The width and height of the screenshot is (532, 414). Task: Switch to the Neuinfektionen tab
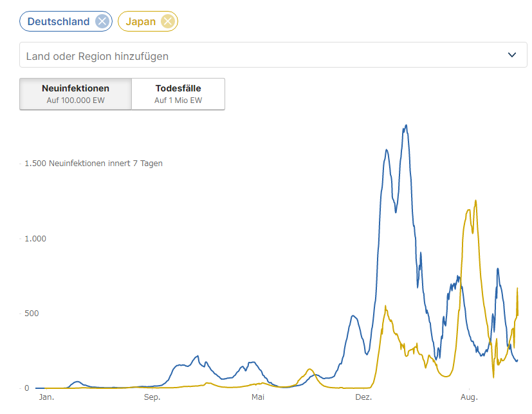[75, 94]
